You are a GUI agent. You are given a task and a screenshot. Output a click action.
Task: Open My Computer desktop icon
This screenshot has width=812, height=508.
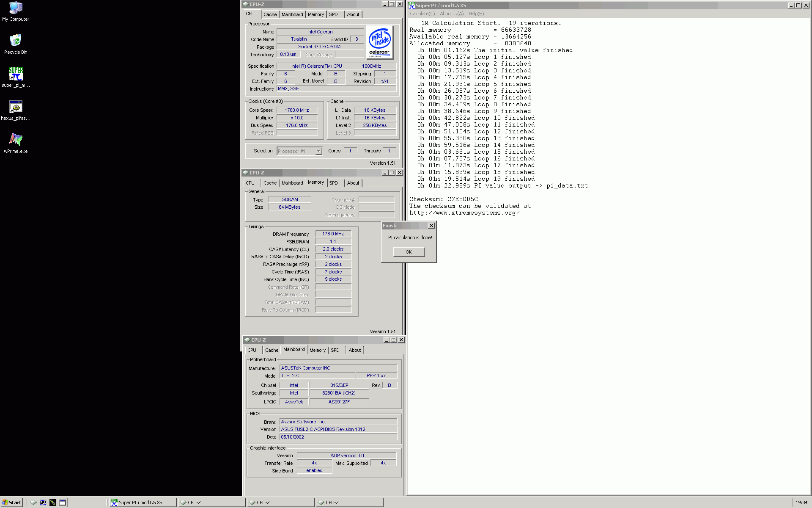pyautogui.click(x=16, y=11)
